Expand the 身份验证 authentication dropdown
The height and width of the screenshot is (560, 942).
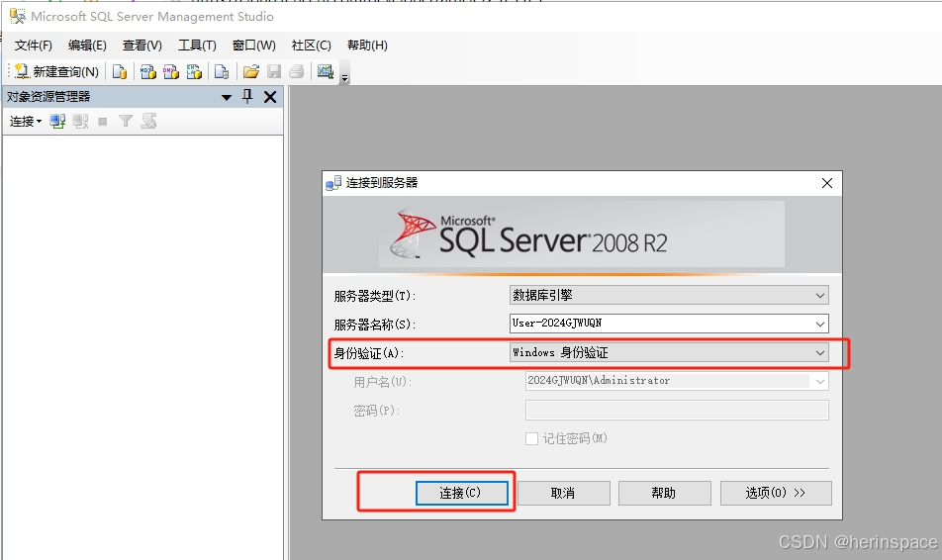[x=820, y=352]
